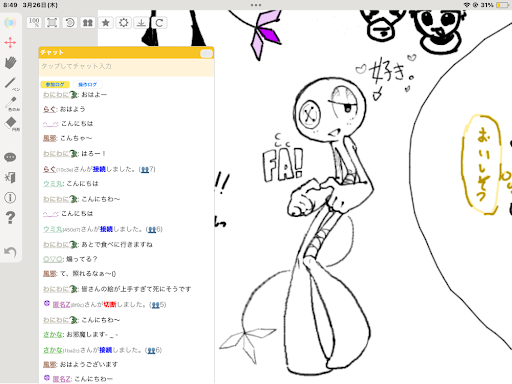Select the pen drawing tool
The image size is (512, 384).
(x=11, y=83)
